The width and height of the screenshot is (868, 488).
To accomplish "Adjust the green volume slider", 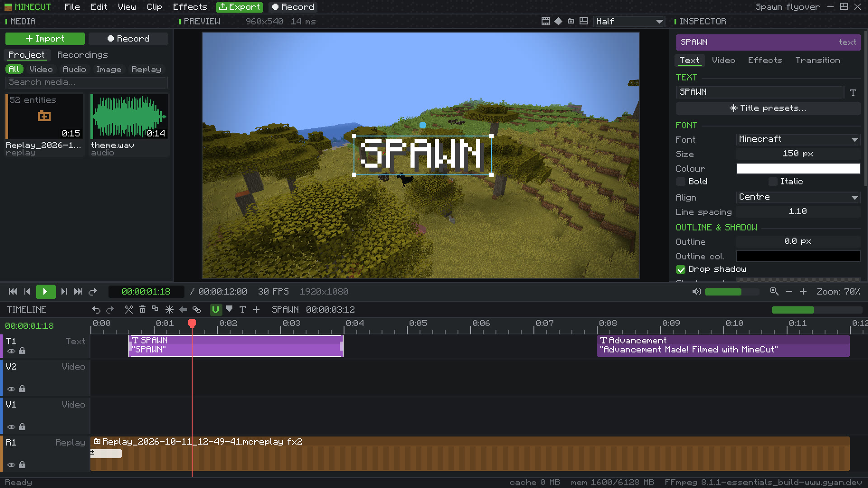I will coord(732,292).
